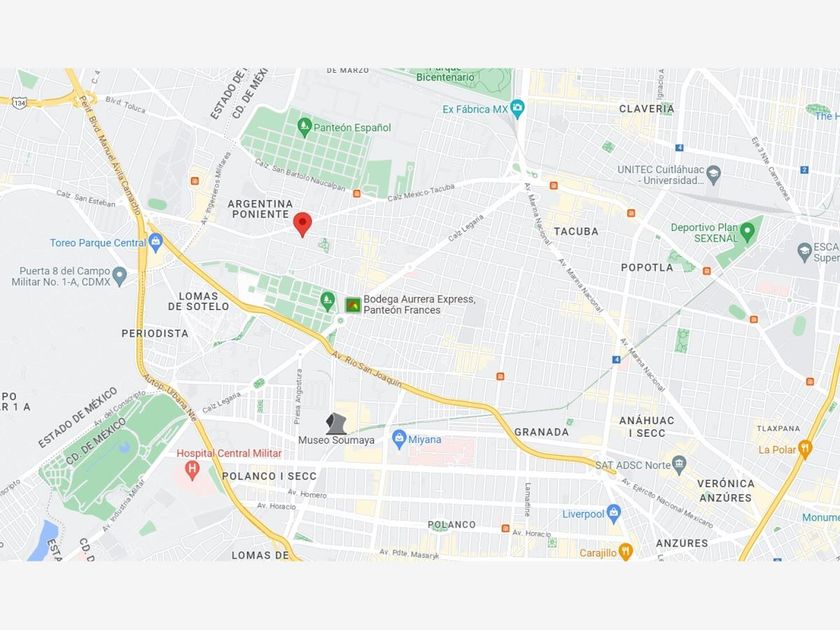Viewport: 840px width, 630px height.
Task: Open the Ex Fábrica MX camera icon
Action: point(517,109)
